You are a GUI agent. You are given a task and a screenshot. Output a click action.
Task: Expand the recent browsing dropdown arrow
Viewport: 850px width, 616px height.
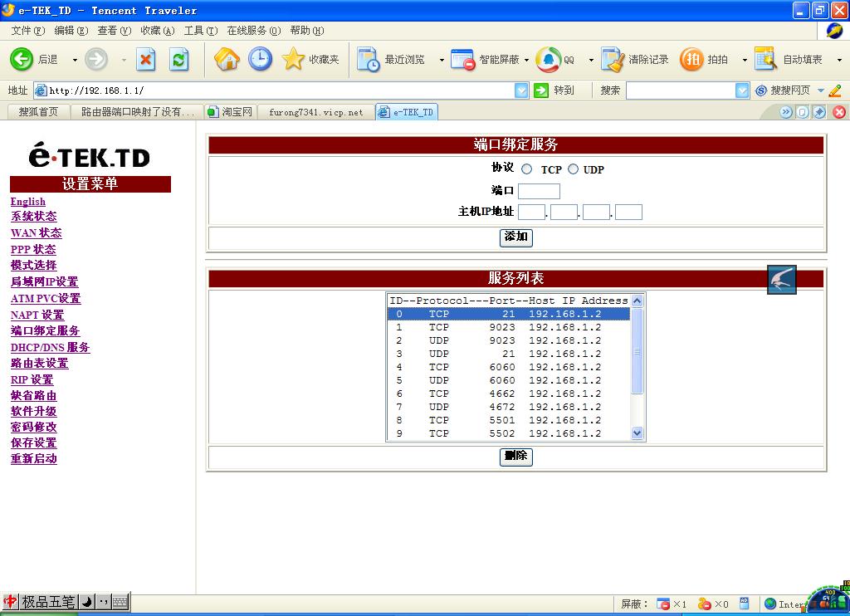[442, 60]
